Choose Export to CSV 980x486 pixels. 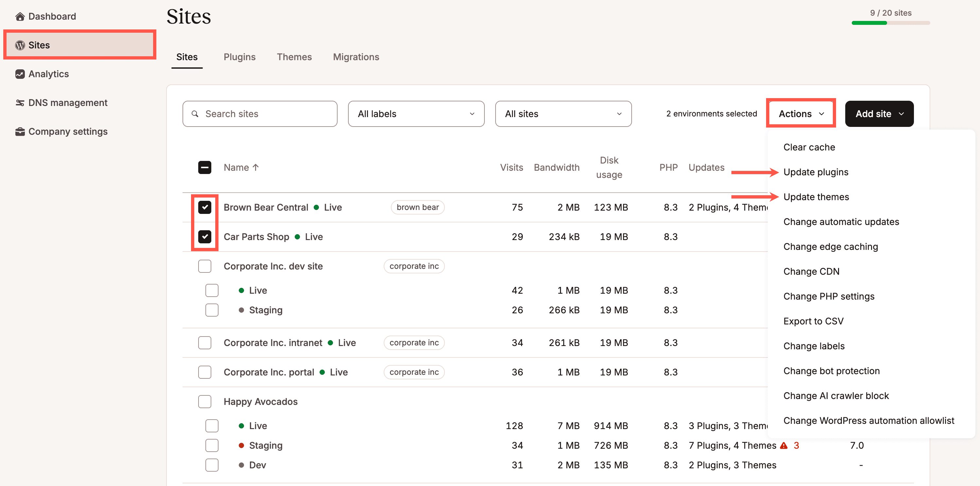pos(814,321)
